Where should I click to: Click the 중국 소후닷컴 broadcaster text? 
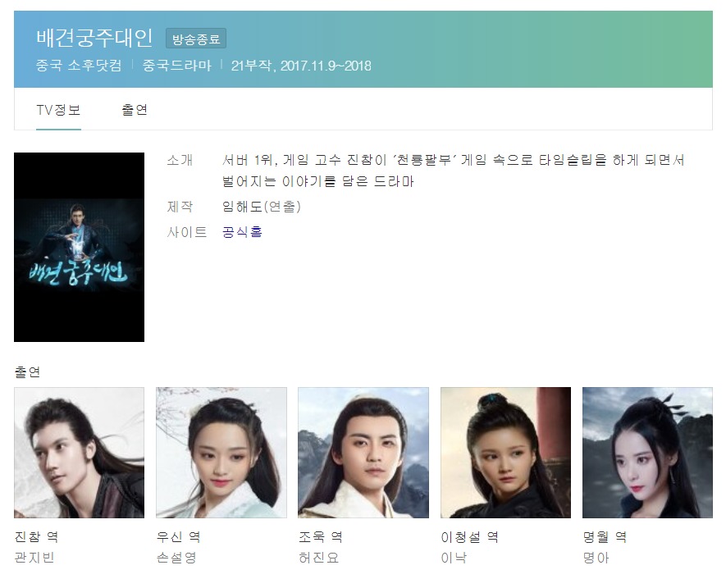79,66
